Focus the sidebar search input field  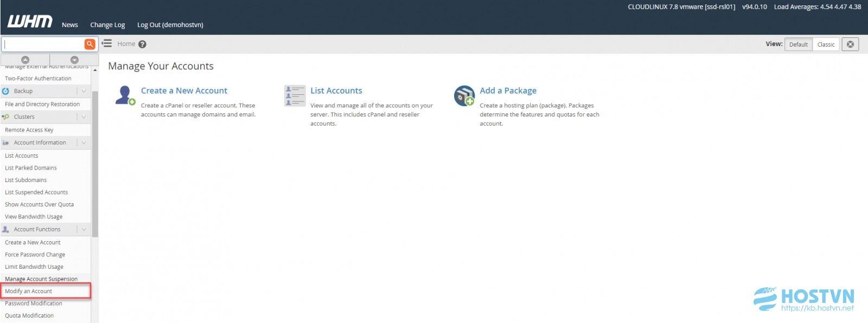43,44
